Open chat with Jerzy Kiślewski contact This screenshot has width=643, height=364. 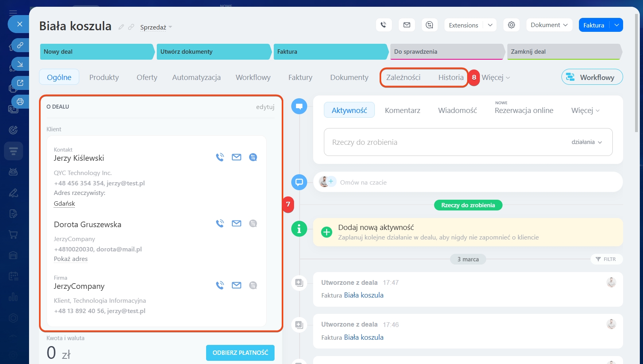coord(253,157)
